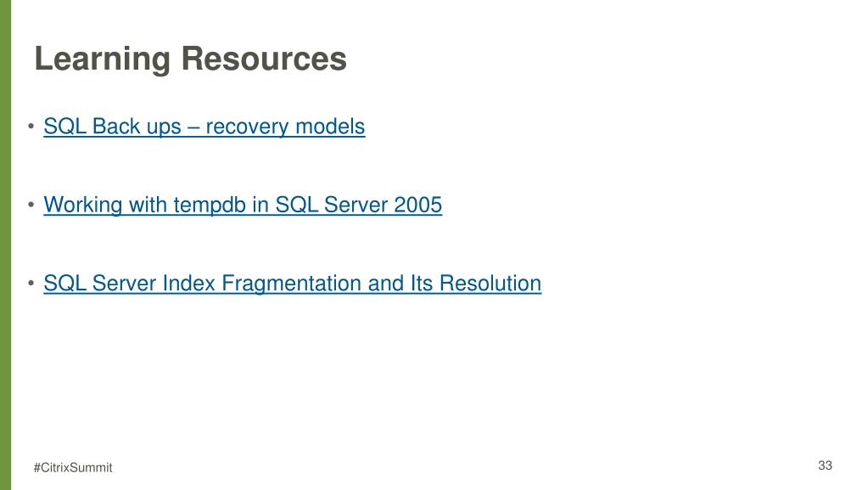Click the bullet before SQL Server Index Fragmentation
Viewport: 868px width, 490px height.
pyautogui.click(x=31, y=284)
